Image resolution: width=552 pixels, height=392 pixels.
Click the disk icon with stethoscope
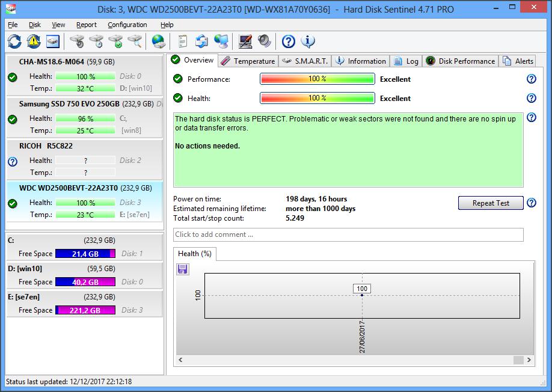[77, 41]
